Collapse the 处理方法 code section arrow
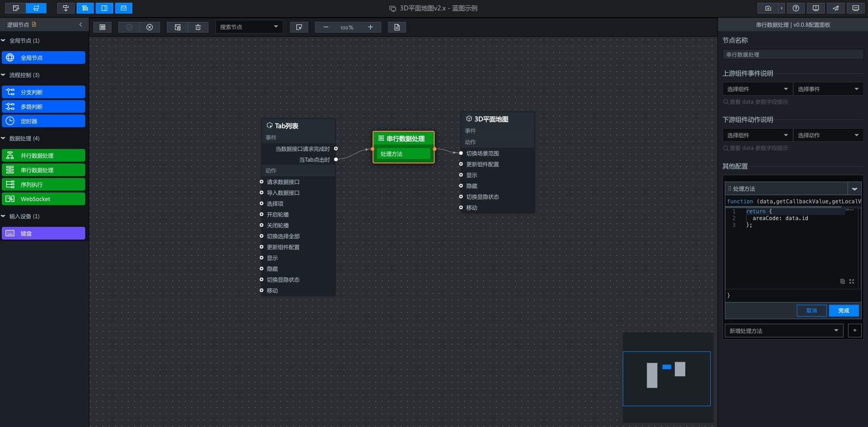Image resolution: width=868 pixels, height=427 pixels. pos(854,189)
